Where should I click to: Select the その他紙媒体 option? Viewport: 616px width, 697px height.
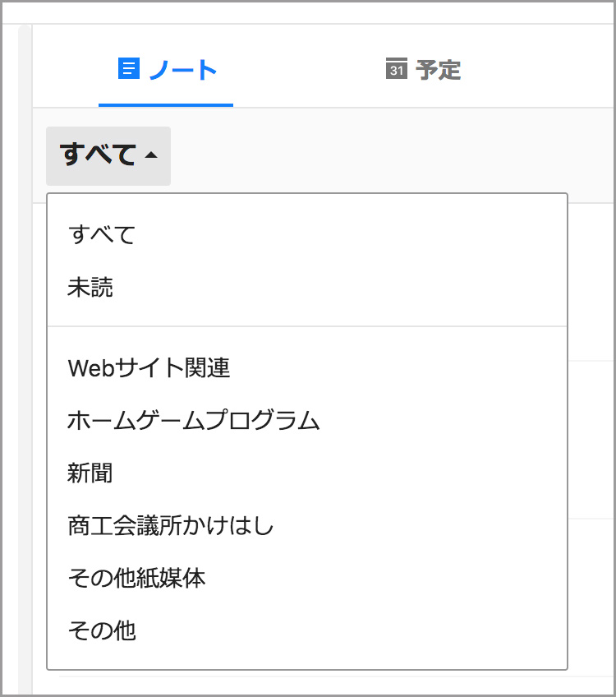coord(136,578)
